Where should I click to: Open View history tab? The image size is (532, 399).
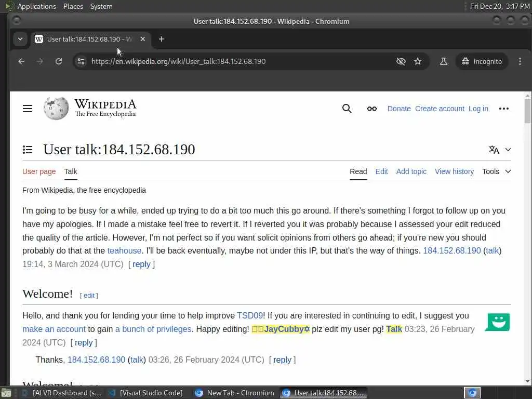pyautogui.click(x=454, y=171)
